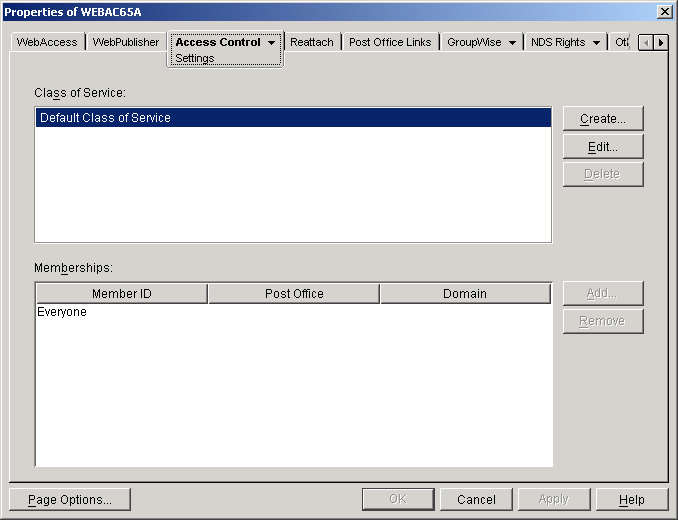Click the Edit... button
The image size is (678, 520).
point(603,147)
